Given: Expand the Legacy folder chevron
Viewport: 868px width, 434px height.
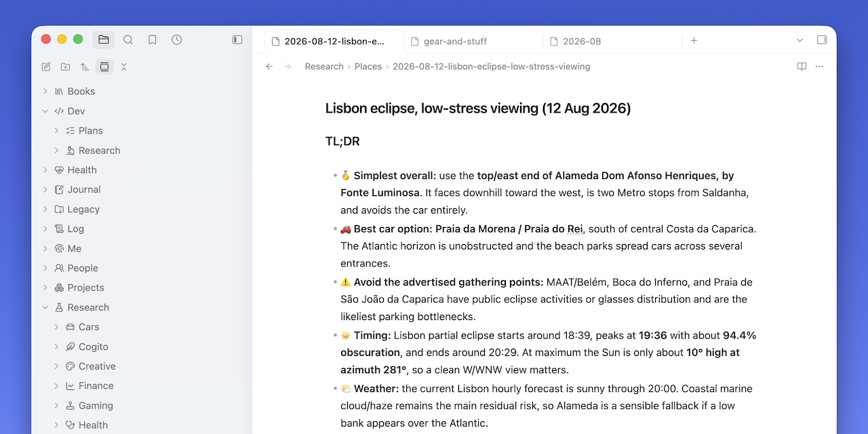Looking at the screenshot, I should (x=45, y=209).
